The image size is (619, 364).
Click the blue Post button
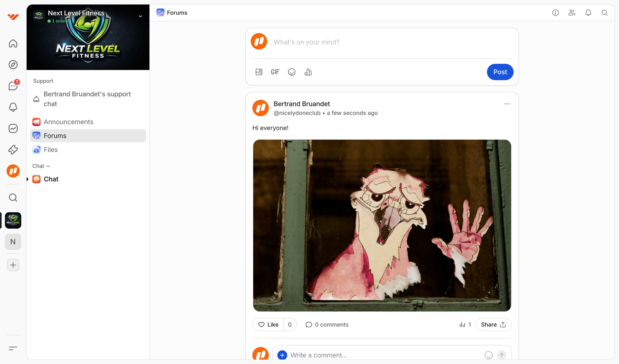pos(500,72)
